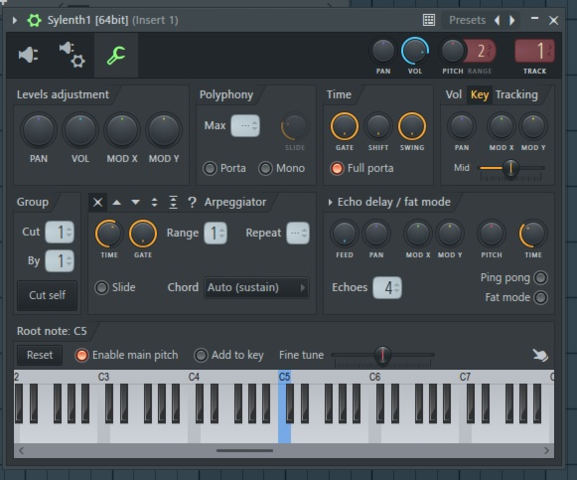Set arpeggiator to up-down sticky mode
The width and height of the screenshot is (577, 480).
tap(173, 202)
